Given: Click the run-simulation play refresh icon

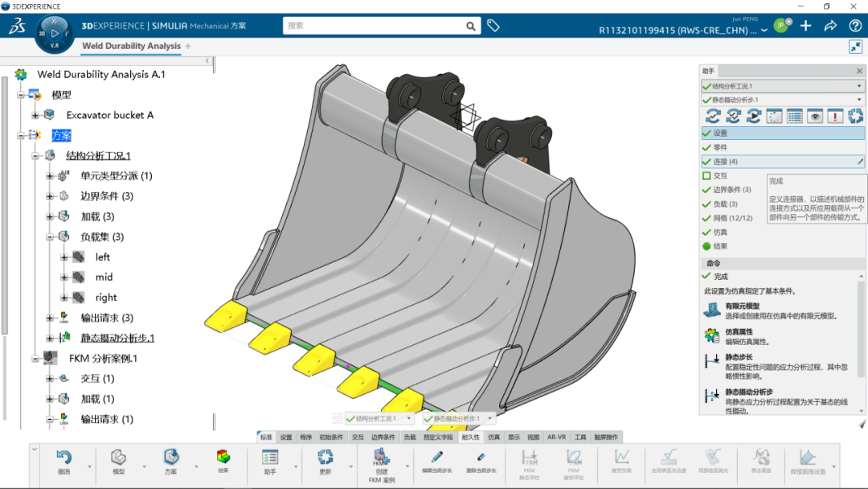Looking at the screenshot, I should 753,116.
